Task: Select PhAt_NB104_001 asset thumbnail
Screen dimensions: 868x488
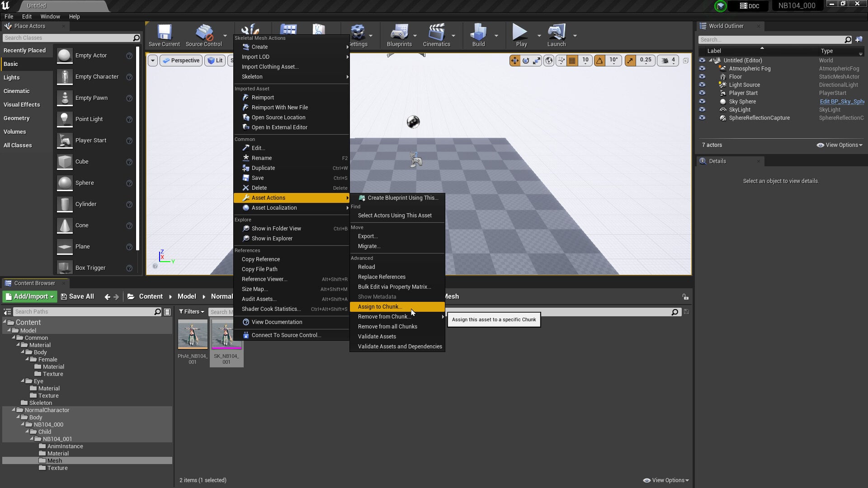Action: (193, 335)
